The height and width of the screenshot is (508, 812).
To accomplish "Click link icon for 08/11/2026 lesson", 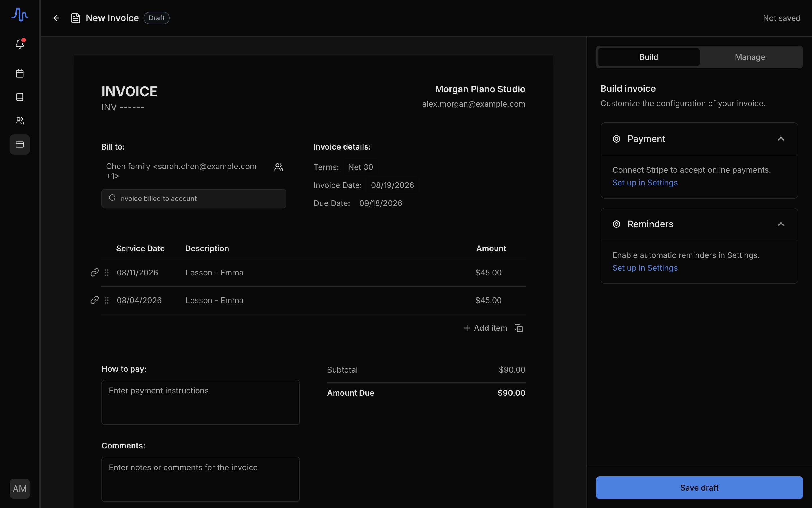I will tap(95, 272).
